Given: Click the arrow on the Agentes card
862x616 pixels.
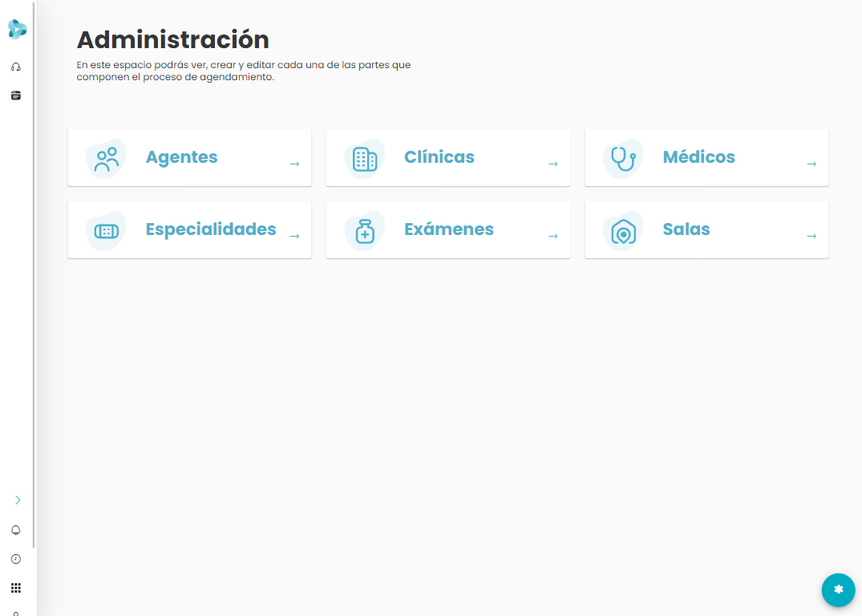Looking at the screenshot, I should coord(294,164).
